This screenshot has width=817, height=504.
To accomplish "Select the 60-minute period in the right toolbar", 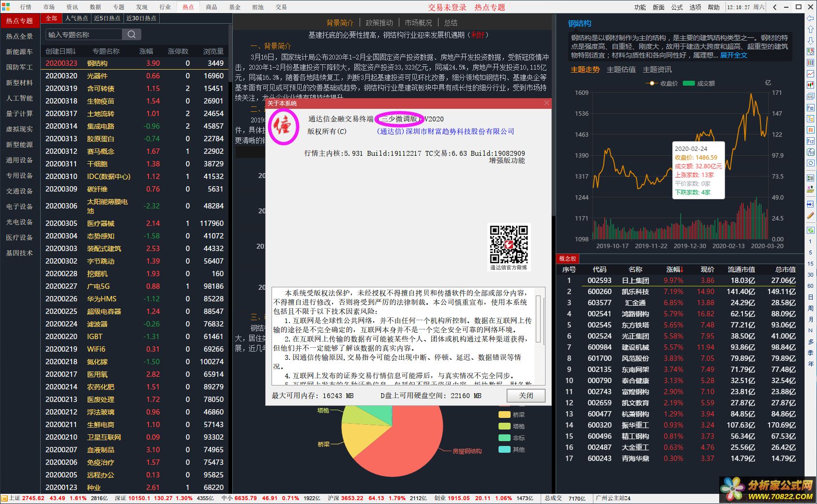I will pos(810,286).
